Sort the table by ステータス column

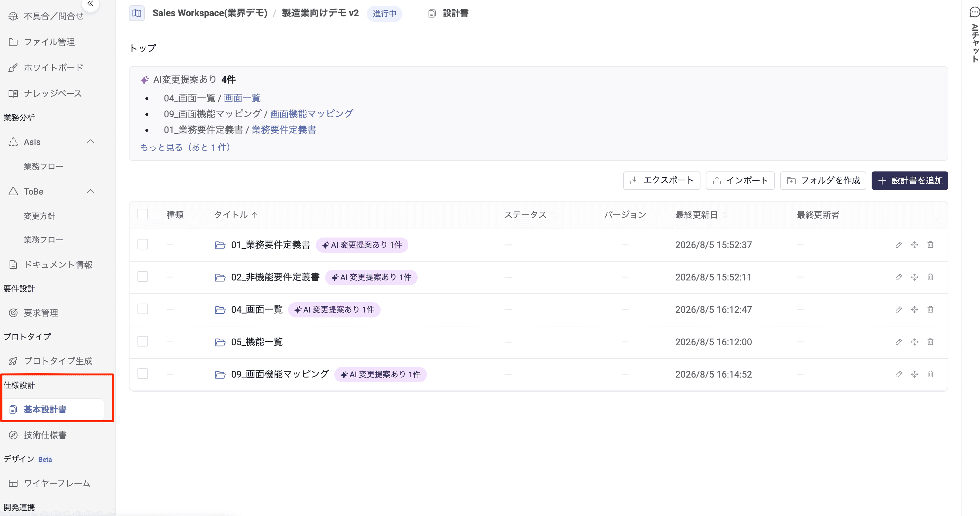(530, 215)
